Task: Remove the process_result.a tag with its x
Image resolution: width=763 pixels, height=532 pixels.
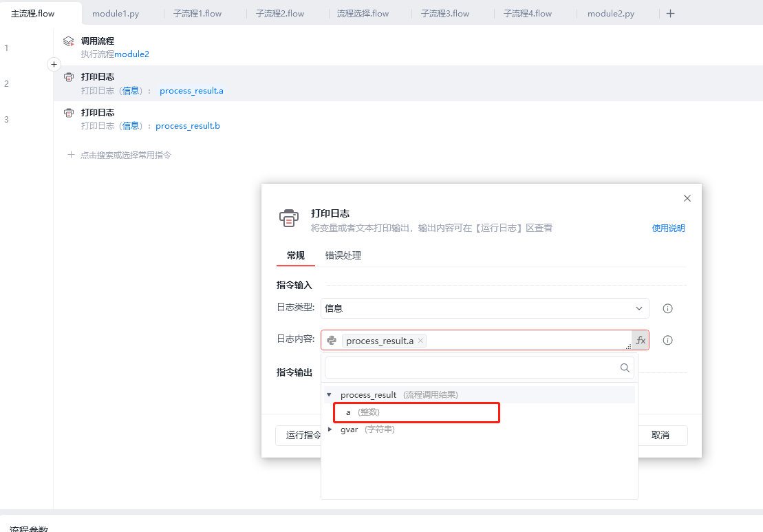Action: click(420, 341)
